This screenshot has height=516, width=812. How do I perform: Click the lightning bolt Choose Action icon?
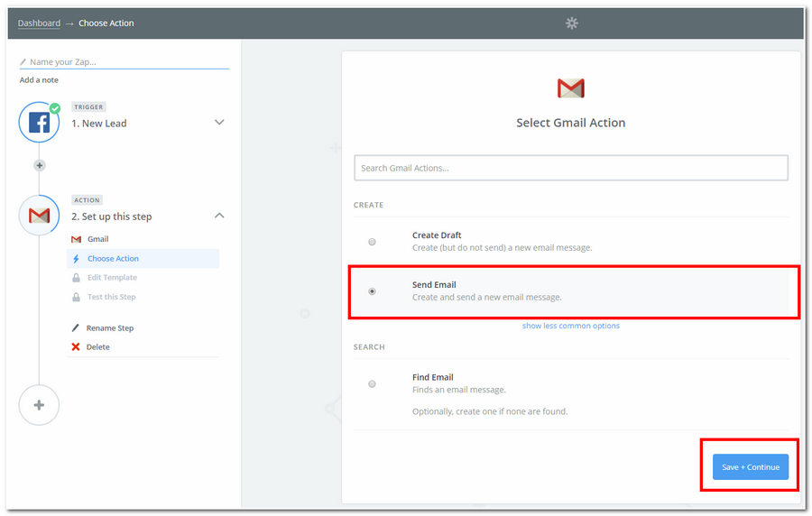[x=76, y=259]
